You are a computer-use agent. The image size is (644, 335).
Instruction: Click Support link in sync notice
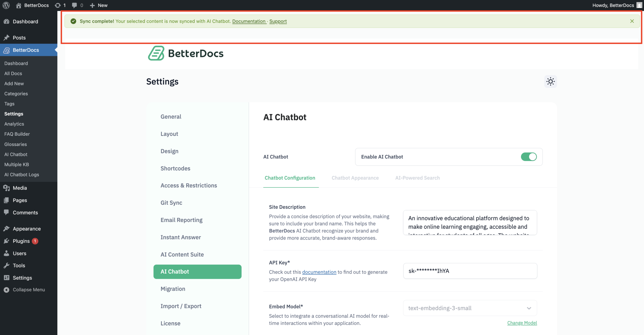[x=278, y=21]
